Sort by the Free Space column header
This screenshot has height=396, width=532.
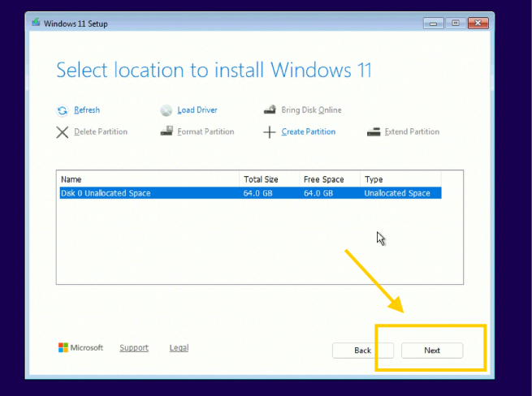click(330, 179)
